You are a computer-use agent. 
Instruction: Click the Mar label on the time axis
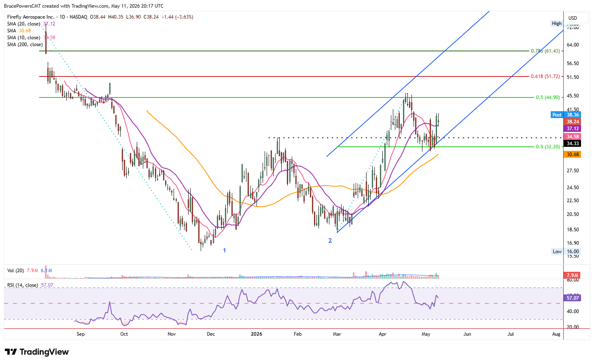click(337, 334)
